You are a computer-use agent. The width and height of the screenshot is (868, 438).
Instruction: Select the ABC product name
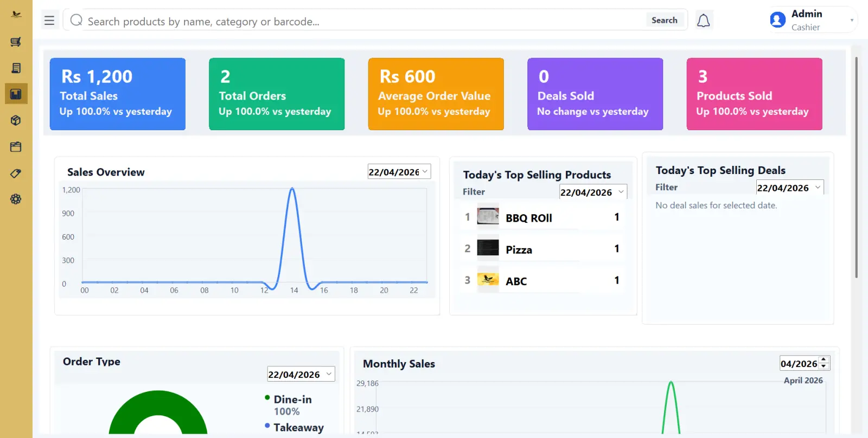[516, 281]
